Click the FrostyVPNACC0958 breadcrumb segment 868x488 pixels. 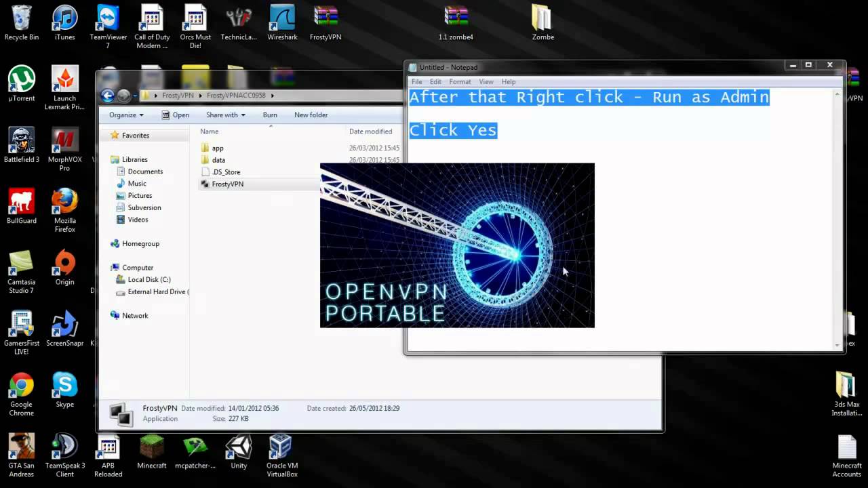(236, 96)
